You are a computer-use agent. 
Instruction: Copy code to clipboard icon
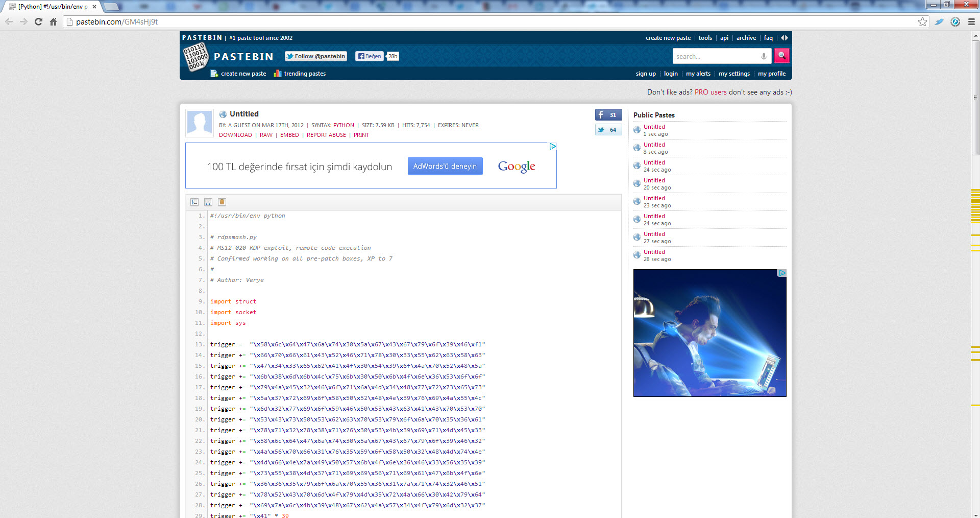click(x=222, y=202)
